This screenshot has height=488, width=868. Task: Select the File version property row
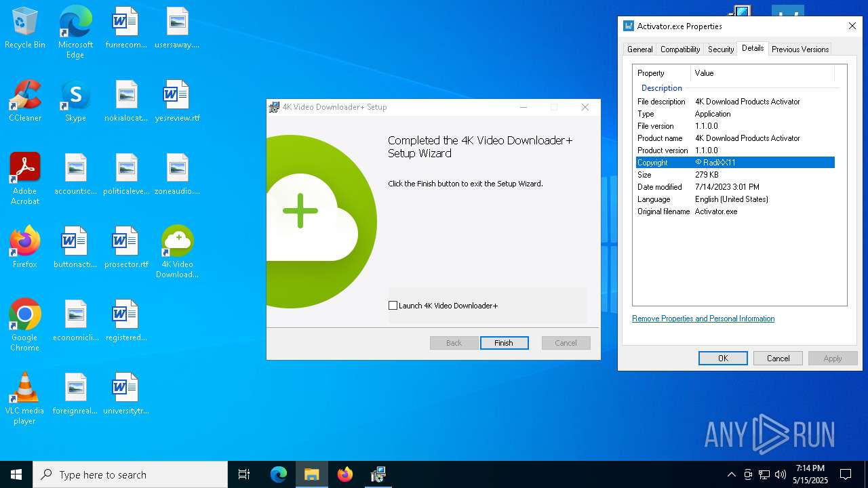tap(735, 126)
